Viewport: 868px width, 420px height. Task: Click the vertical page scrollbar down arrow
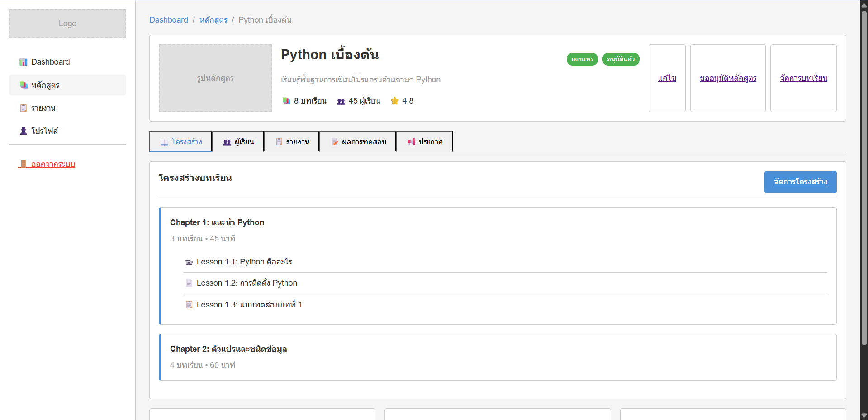click(x=864, y=415)
